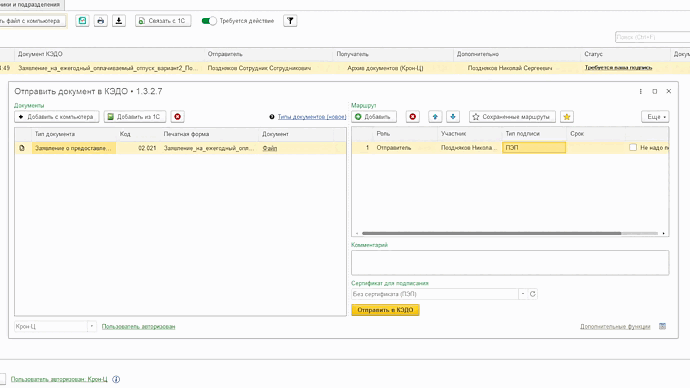690x388 pixels.
Task: Open the 'Крон-Ц' organization dropdown
Action: coord(92,326)
